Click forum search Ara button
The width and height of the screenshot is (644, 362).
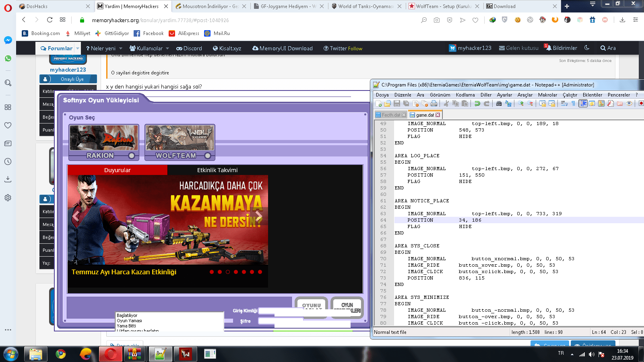point(608,48)
